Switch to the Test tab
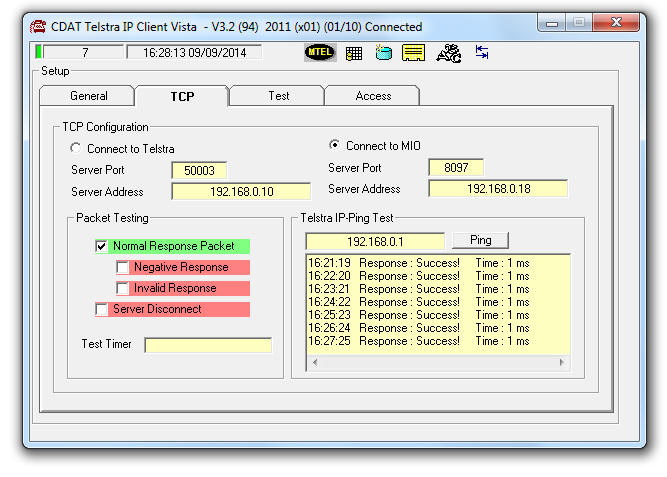The width and height of the screenshot is (667, 477). (277, 96)
